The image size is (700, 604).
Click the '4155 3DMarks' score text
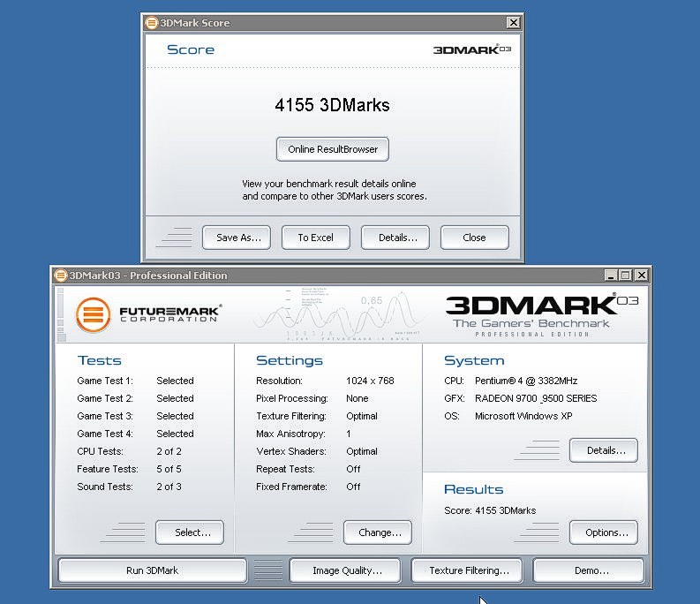pos(332,105)
